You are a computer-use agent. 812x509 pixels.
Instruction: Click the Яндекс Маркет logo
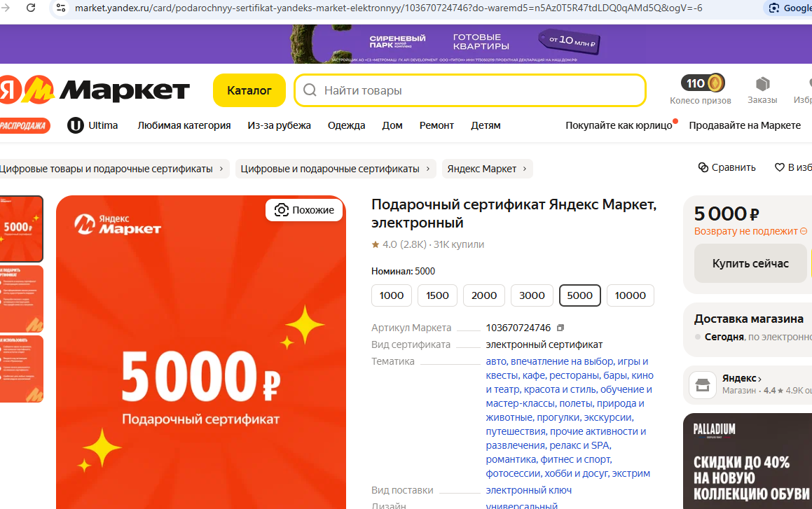pyautogui.click(x=95, y=90)
